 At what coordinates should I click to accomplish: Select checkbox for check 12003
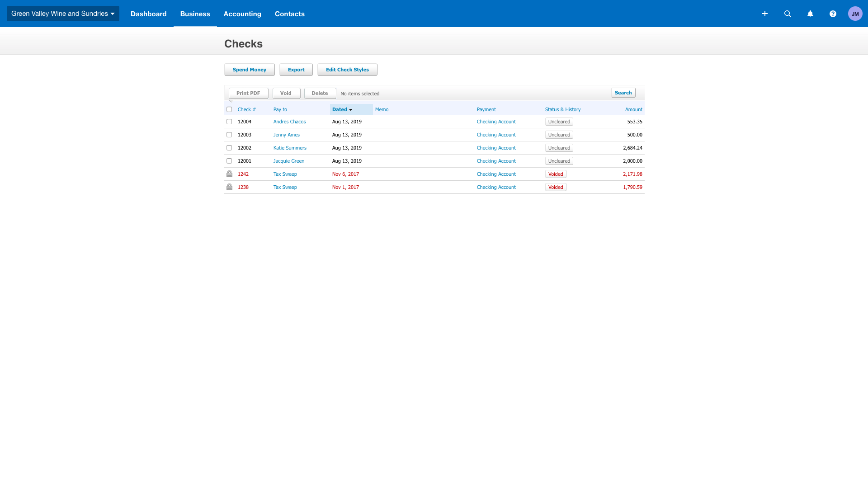click(x=229, y=135)
